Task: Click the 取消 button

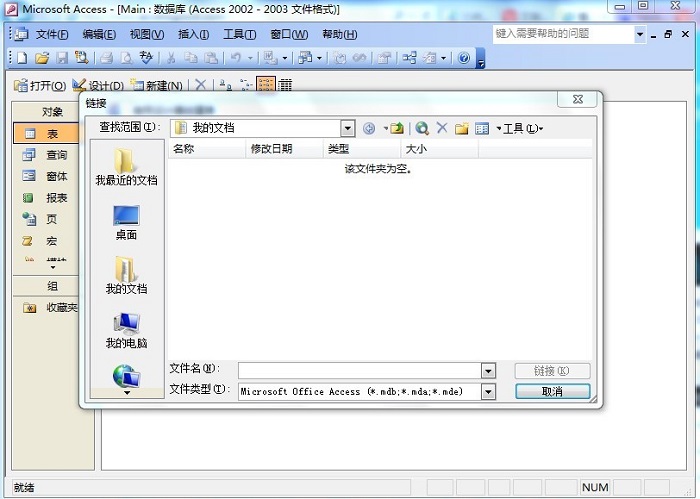Action: [x=553, y=391]
